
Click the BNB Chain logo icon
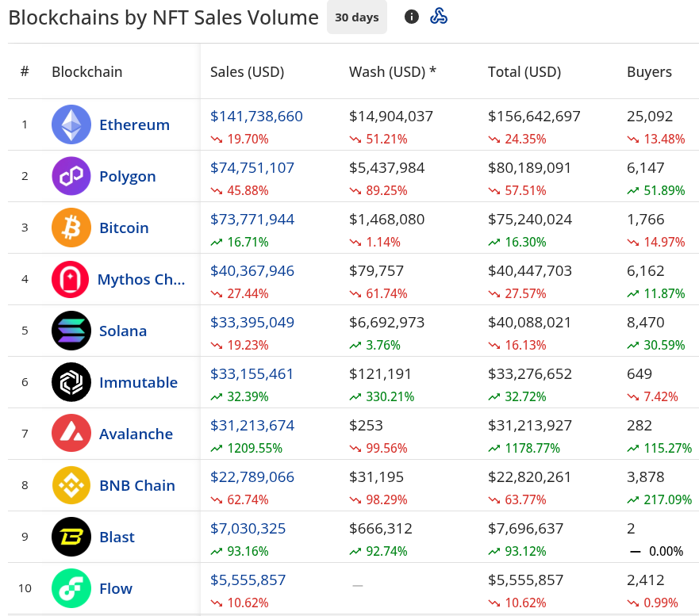pyautogui.click(x=71, y=485)
